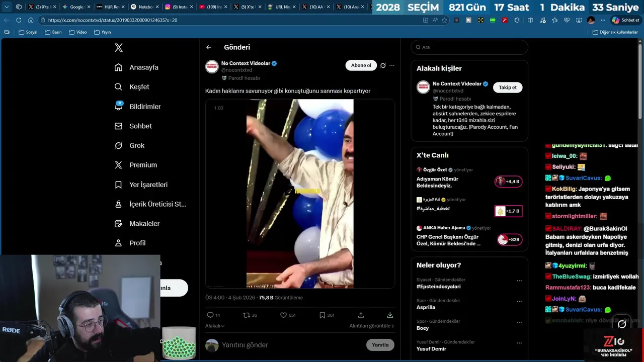Open the Video bookmarks folder

pyautogui.click(x=77, y=32)
